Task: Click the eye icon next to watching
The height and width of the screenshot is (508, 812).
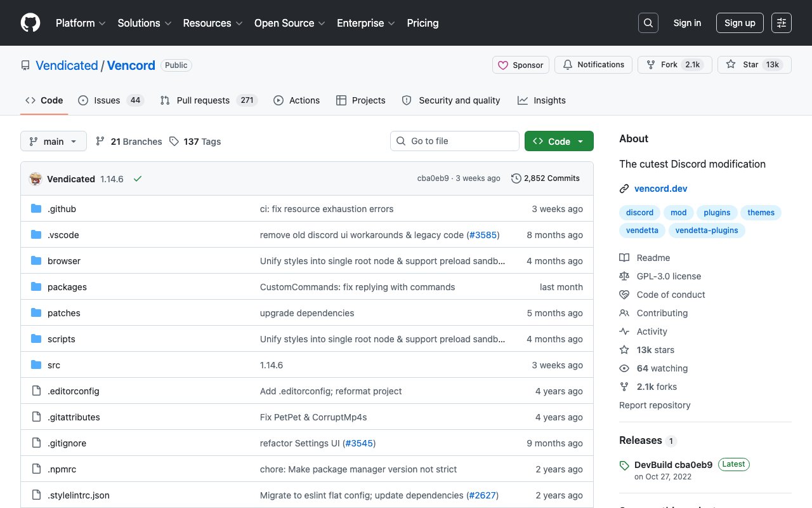Action: click(624, 368)
